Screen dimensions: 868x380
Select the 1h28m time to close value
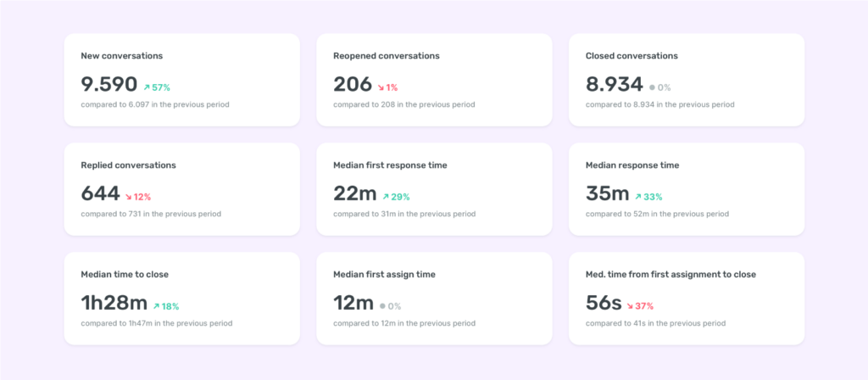[x=114, y=303]
